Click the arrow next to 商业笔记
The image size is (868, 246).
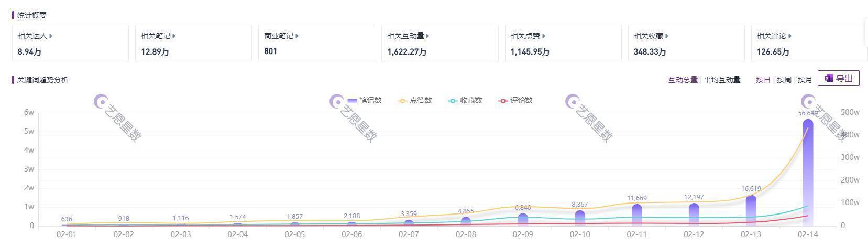pos(297,36)
